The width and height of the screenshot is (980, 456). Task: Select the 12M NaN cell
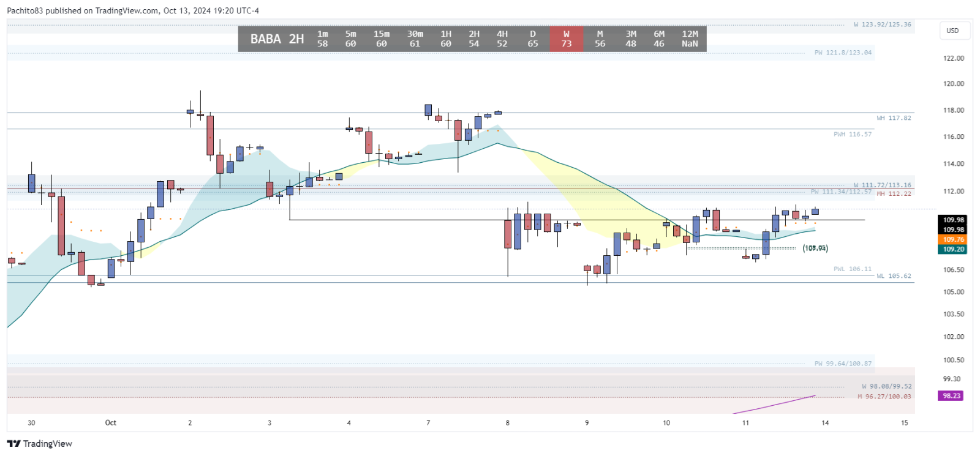coord(690,39)
